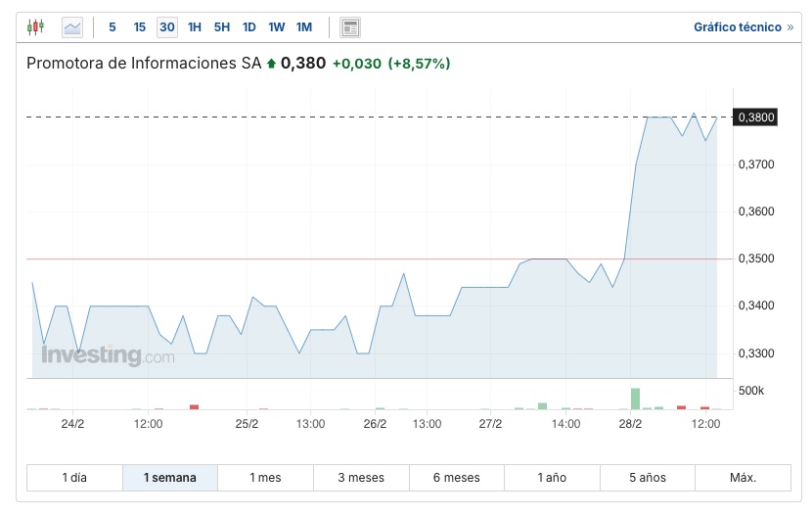This screenshot has height=517, width=812.
Task: Switch to the 1 día range tab
Action: [74, 478]
